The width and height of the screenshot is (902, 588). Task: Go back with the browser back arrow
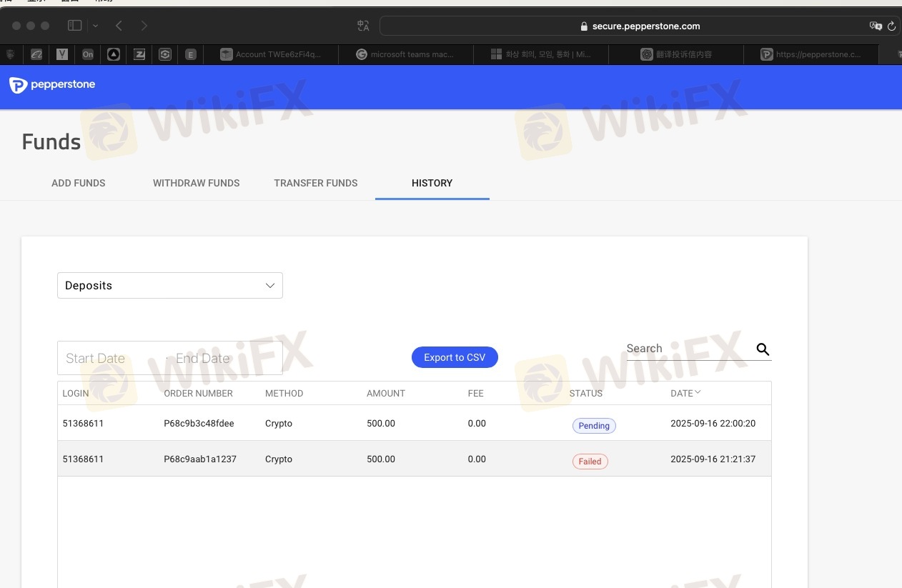point(119,26)
